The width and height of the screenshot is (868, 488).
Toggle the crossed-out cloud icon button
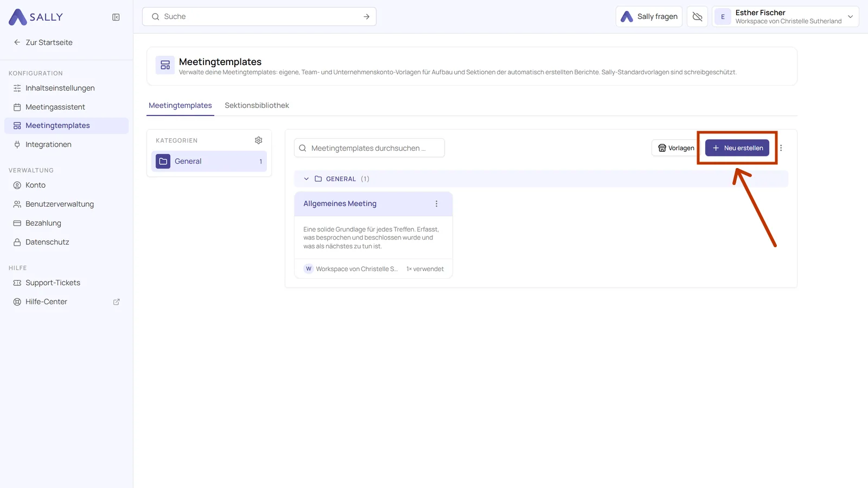point(698,17)
